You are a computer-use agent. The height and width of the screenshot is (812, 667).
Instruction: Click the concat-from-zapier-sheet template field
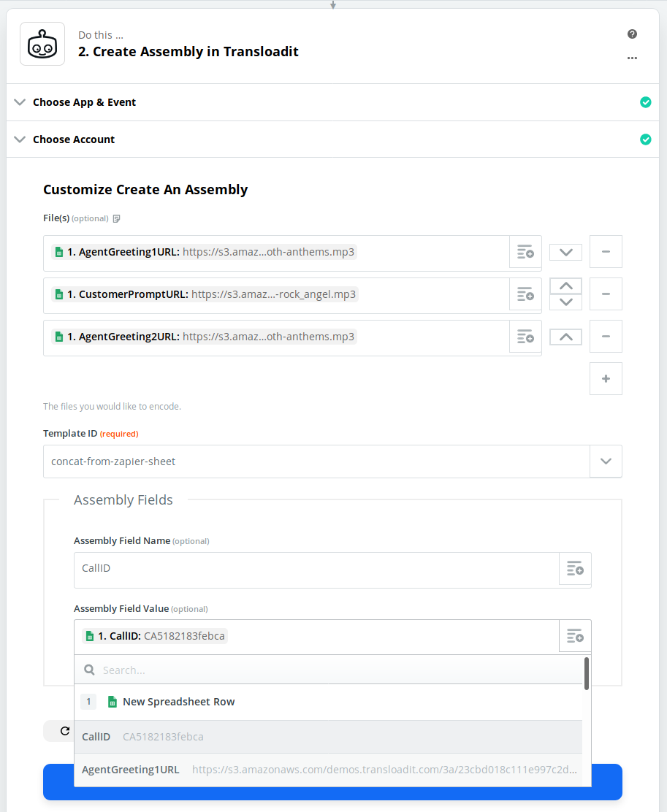pyautogui.click(x=316, y=461)
